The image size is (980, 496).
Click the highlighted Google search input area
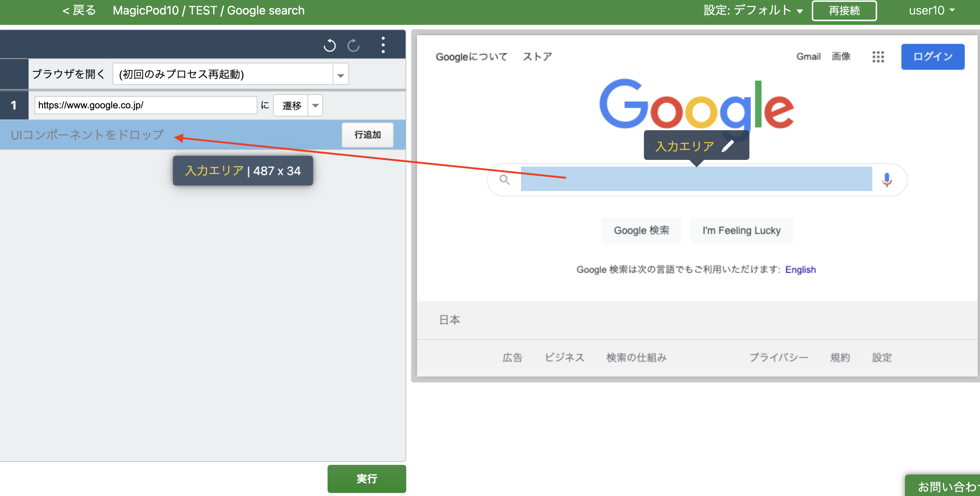pyautogui.click(x=696, y=179)
